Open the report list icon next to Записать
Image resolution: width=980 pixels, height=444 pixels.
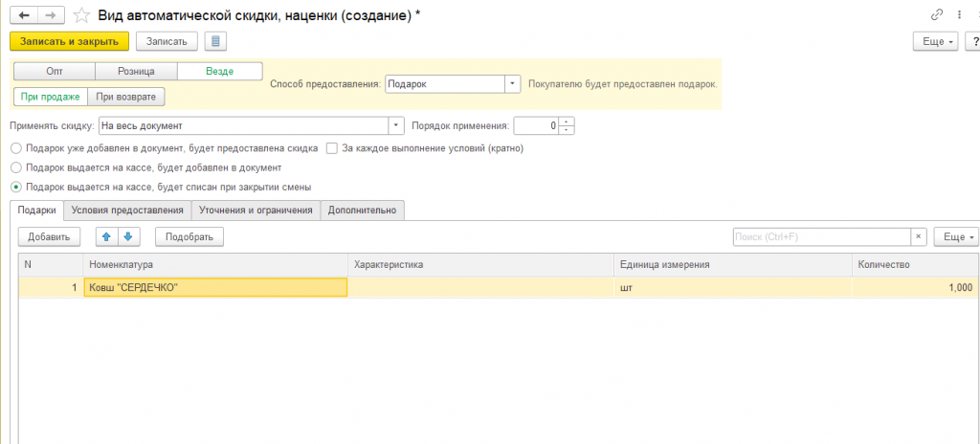(215, 41)
